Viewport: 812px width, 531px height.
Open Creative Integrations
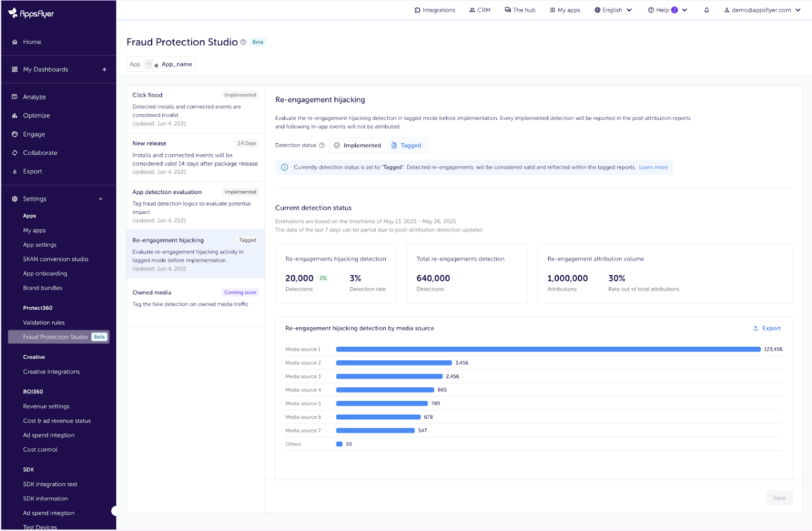[51, 372]
